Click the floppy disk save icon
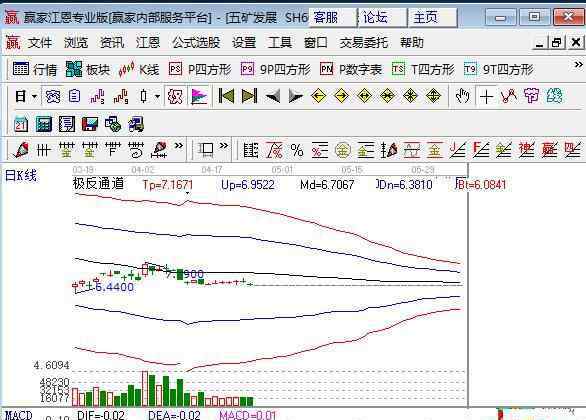 click(x=90, y=124)
